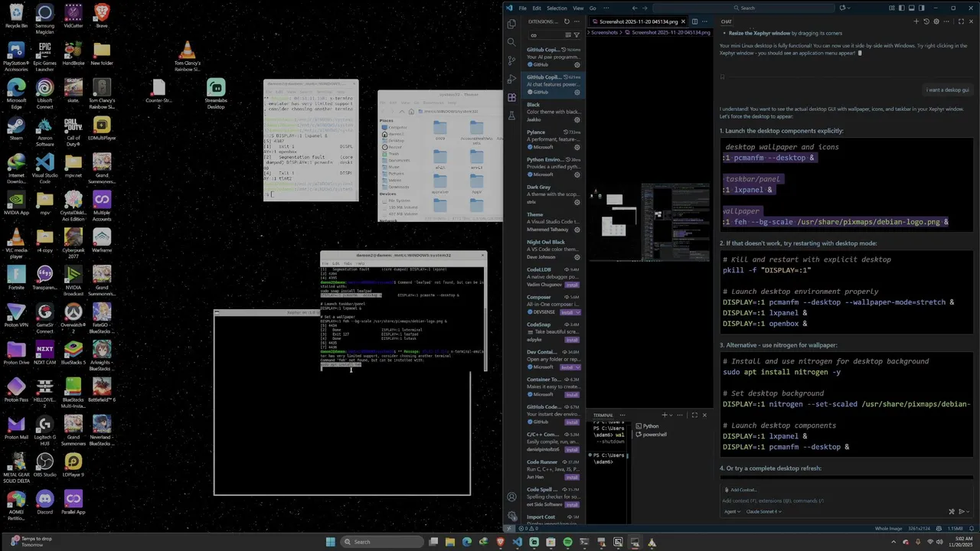
Task: Install the Code Runner extension
Action: [x=572, y=478]
